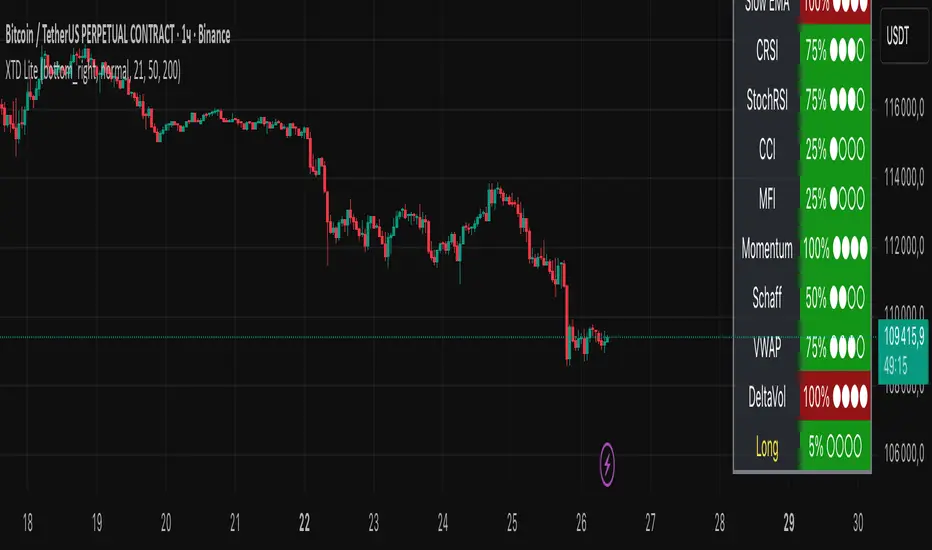Click date 29 on the time axis
Screen dimensions: 932x550
click(789, 522)
